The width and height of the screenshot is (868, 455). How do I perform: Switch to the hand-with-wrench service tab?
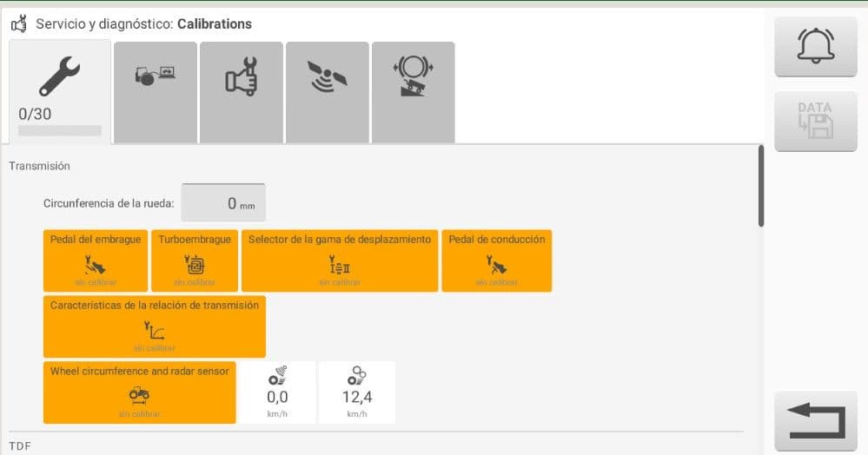click(x=242, y=92)
